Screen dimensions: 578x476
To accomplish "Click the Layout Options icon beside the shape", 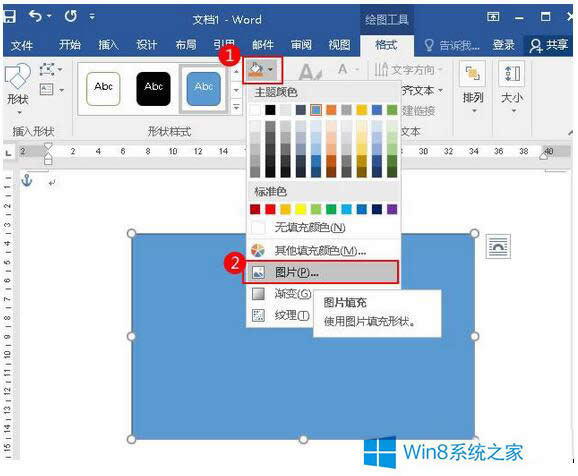I will coord(498,246).
